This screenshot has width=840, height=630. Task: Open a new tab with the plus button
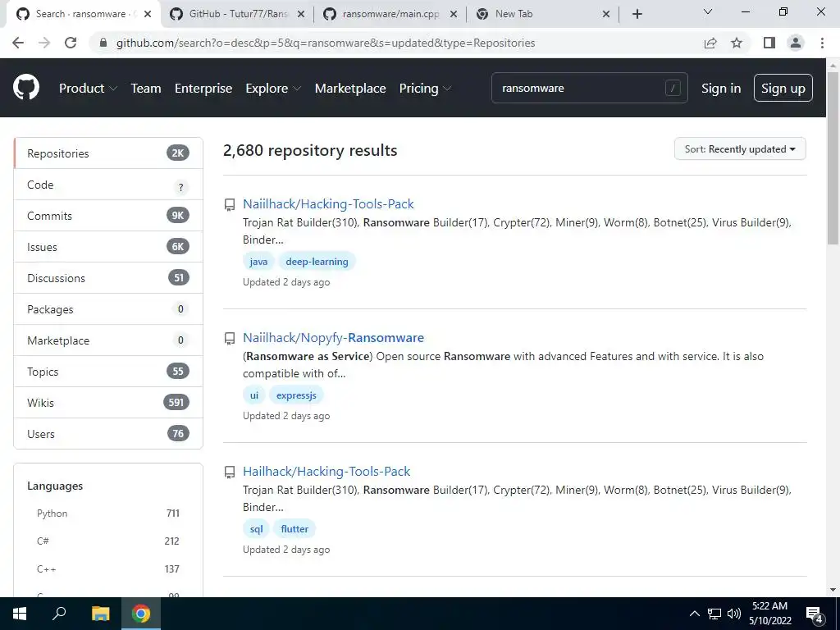[x=637, y=14]
